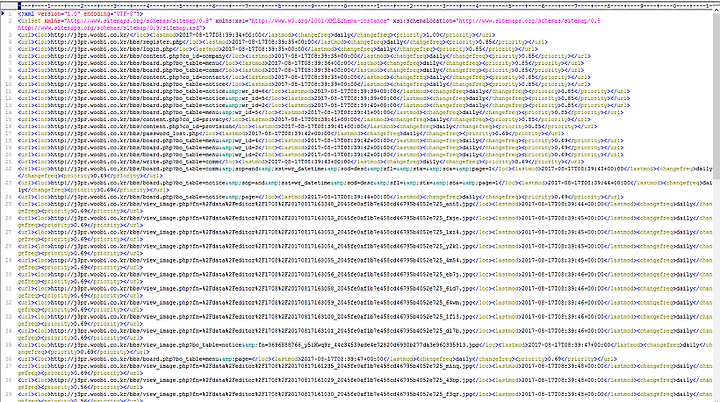
Task: Click line number 25 in the gutter
Action: tap(9, 204)
